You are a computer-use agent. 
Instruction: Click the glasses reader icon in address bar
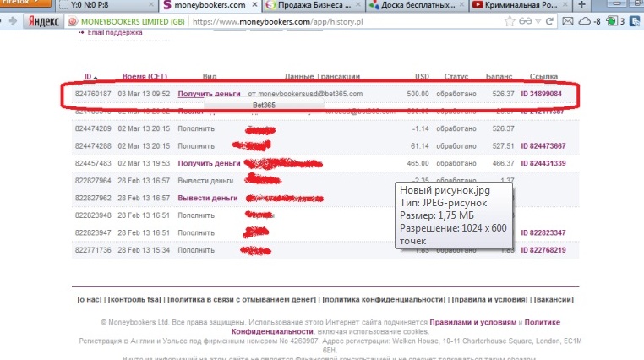tap(526, 21)
